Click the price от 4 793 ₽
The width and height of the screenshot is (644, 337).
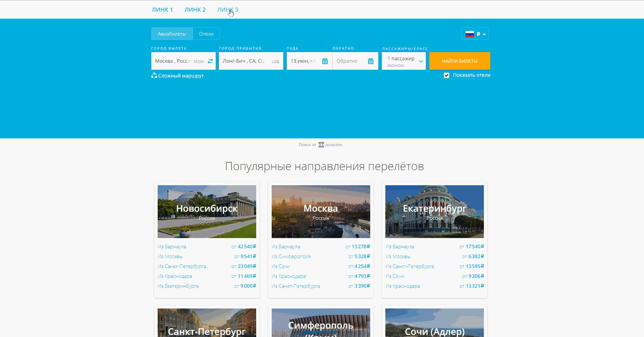(359, 276)
